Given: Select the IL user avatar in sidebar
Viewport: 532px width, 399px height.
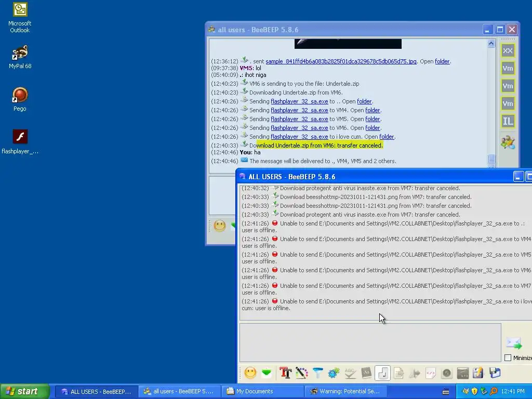Looking at the screenshot, I should 508,121.
